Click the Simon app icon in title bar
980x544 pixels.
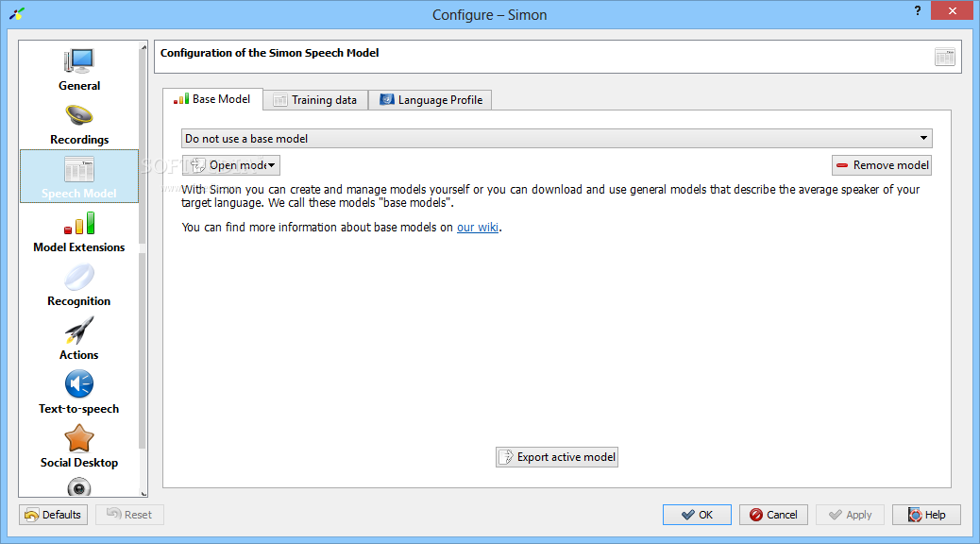[x=17, y=14]
